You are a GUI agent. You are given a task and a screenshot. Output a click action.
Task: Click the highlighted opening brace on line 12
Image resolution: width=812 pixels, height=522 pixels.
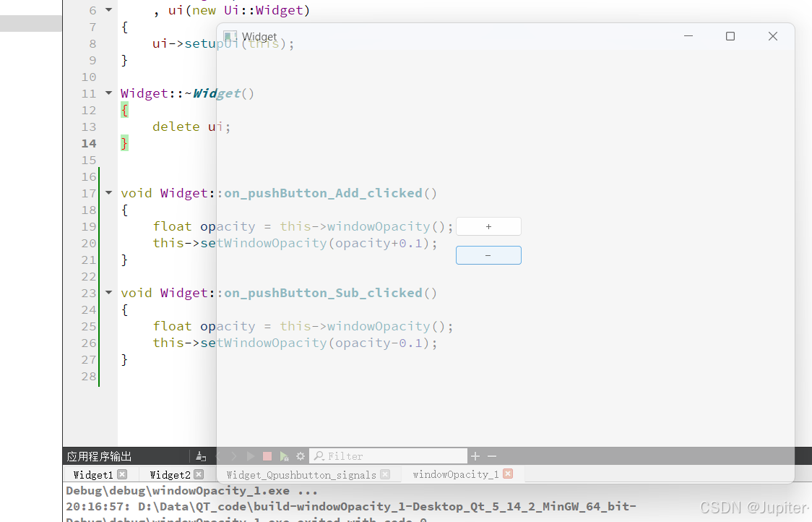(x=124, y=111)
